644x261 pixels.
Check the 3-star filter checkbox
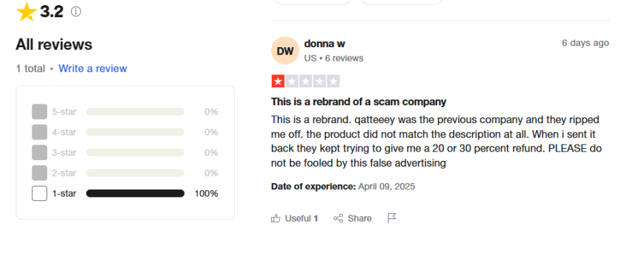39,152
